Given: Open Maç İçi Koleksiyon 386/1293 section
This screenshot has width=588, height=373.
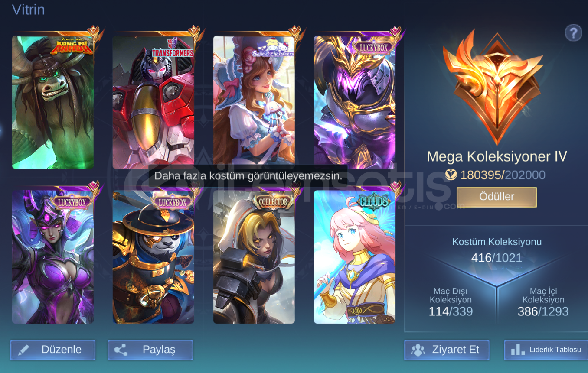Looking at the screenshot, I should click(x=543, y=302).
